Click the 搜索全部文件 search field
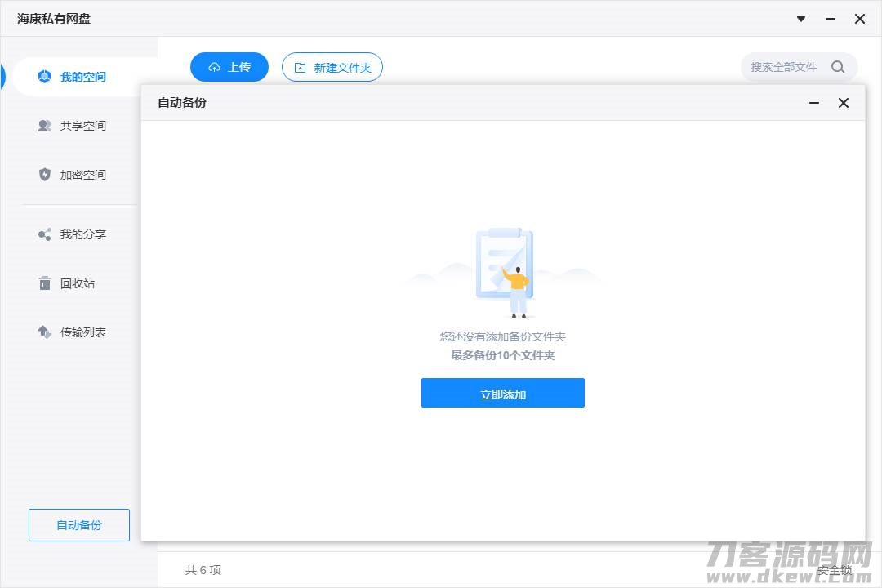This screenshot has height=588, width=882. [x=799, y=67]
